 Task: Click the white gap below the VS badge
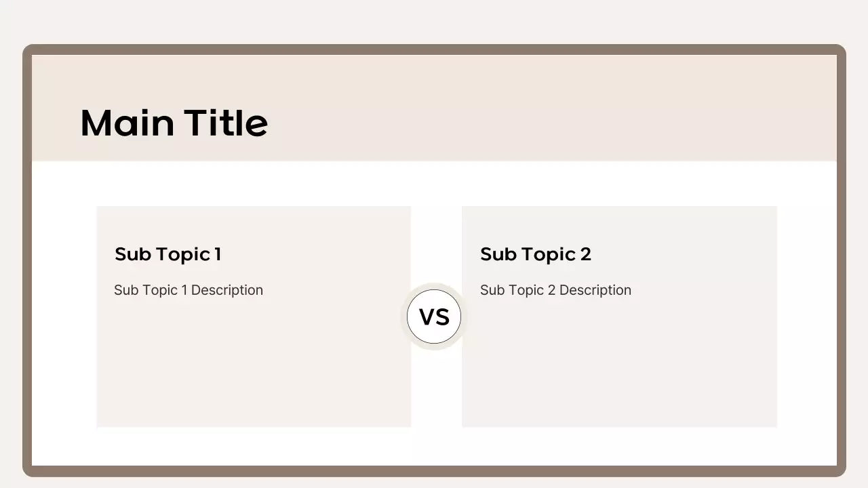(436, 393)
